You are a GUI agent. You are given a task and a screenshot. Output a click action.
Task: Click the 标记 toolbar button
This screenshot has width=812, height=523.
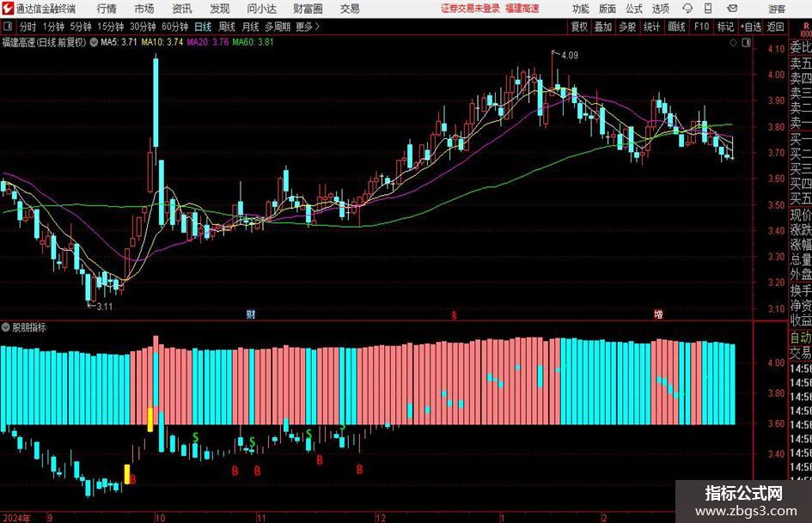725,27
